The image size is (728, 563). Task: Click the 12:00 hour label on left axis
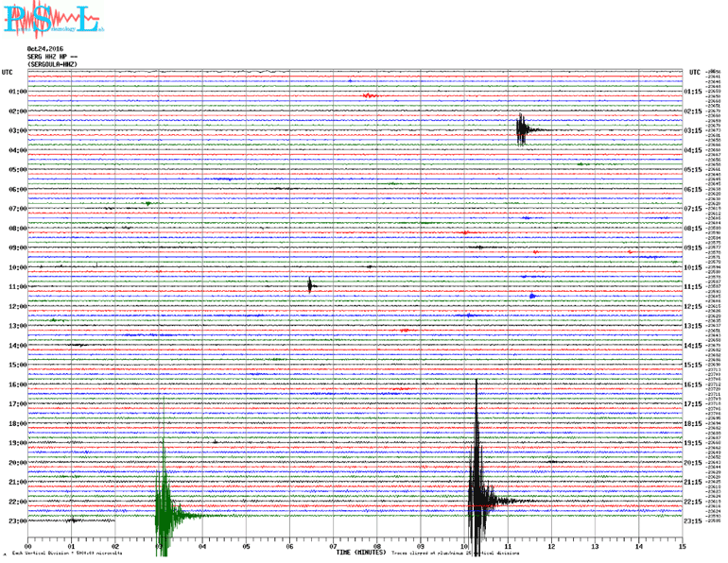(17, 306)
